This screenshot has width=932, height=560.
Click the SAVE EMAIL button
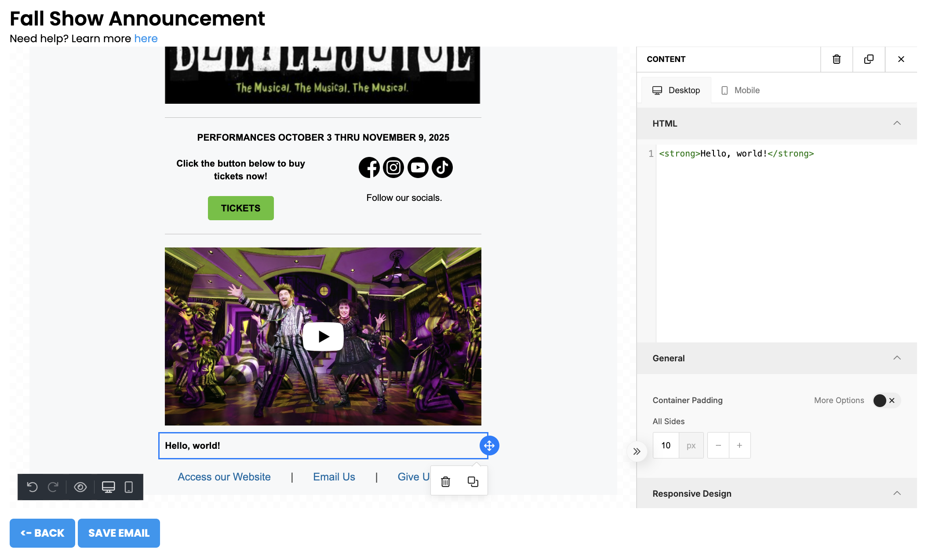click(119, 533)
